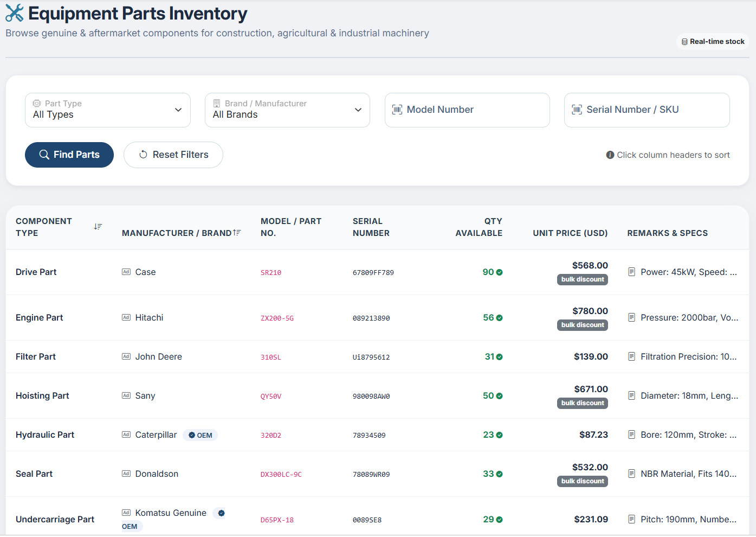The width and height of the screenshot is (756, 537).
Task: Click the Reset Filters button
Action: (x=173, y=155)
